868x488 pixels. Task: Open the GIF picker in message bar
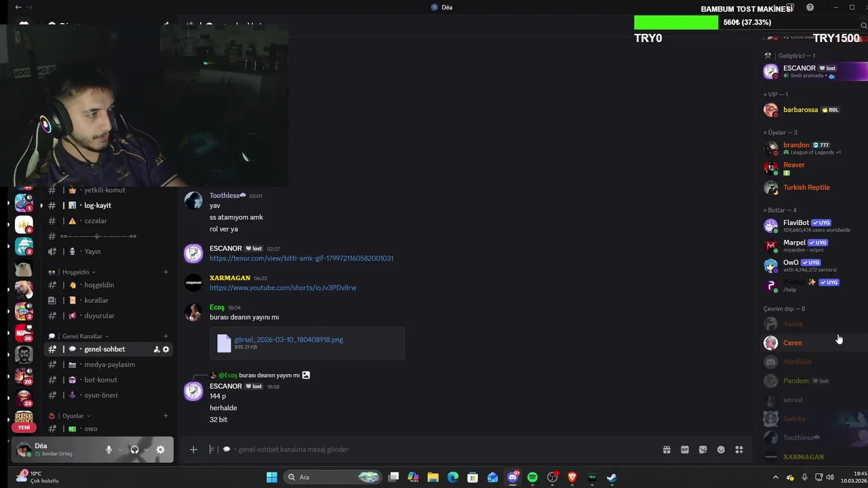point(685,449)
